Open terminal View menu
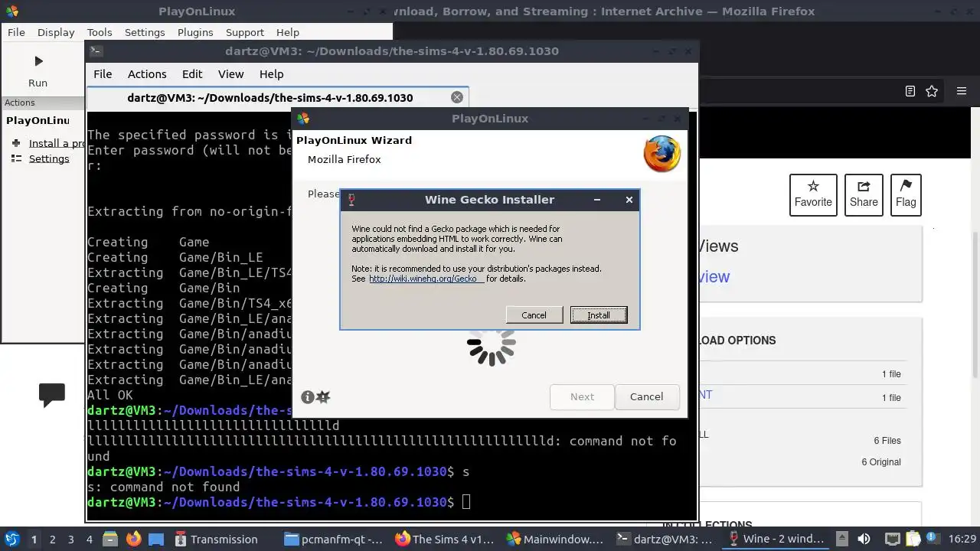980x551 pixels. 230,74
